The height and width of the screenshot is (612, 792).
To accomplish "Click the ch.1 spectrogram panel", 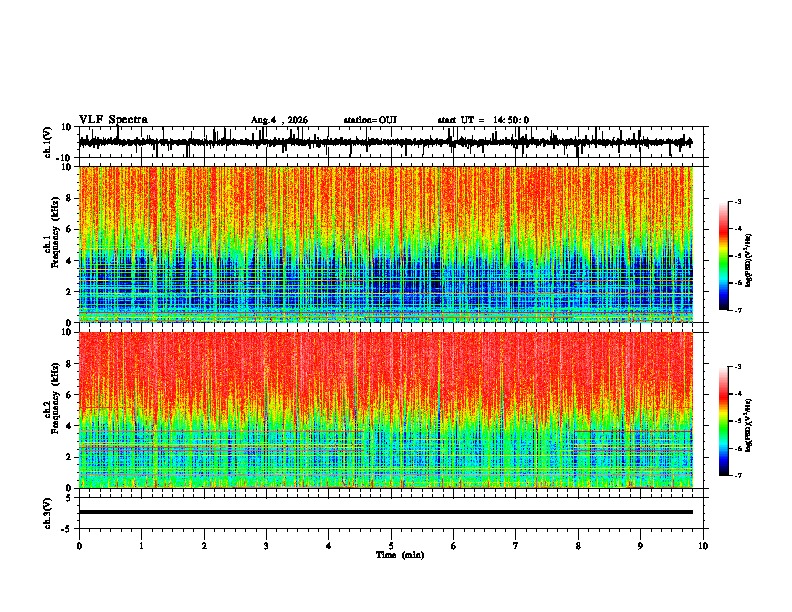I will (386, 244).
